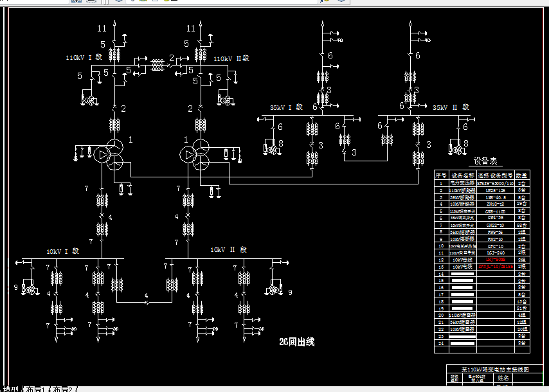Select the LW25-126 model cell
The width and height of the screenshot is (549, 392).
tap(496, 190)
